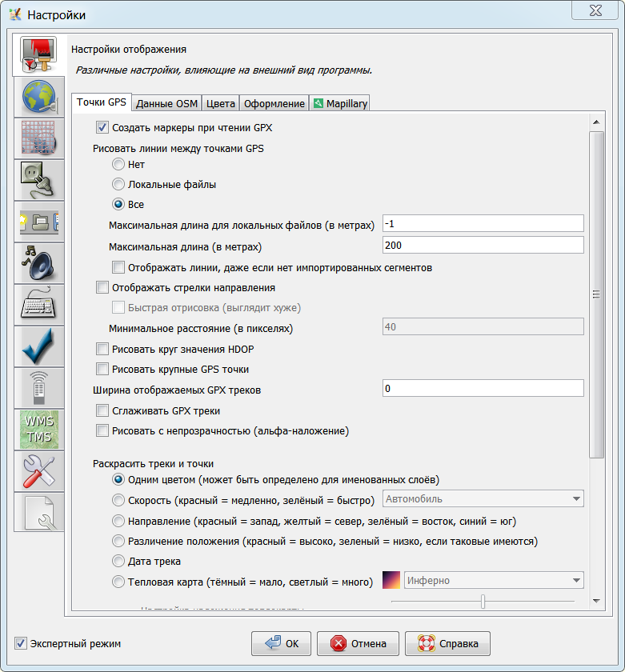Viewport: 625px width, 672px height.
Task: Switch to the 'Данные OSM' tab
Action: (x=166, y=104)
